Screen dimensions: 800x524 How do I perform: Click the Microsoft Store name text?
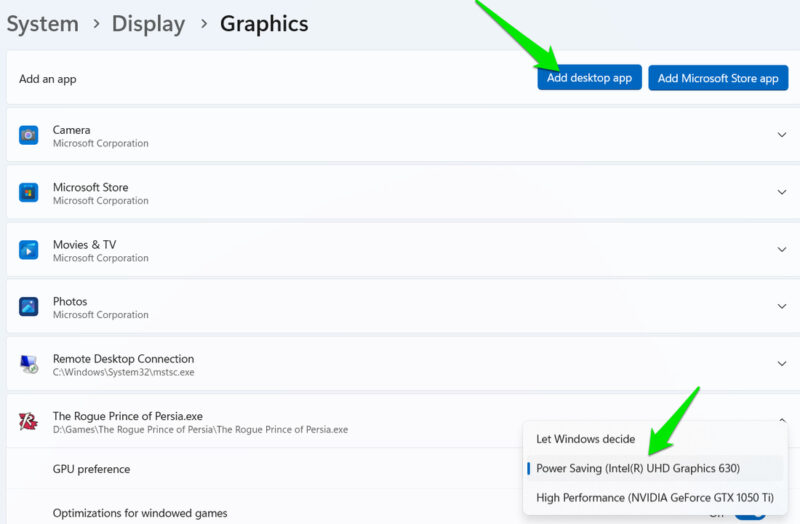tap(91, 187)
